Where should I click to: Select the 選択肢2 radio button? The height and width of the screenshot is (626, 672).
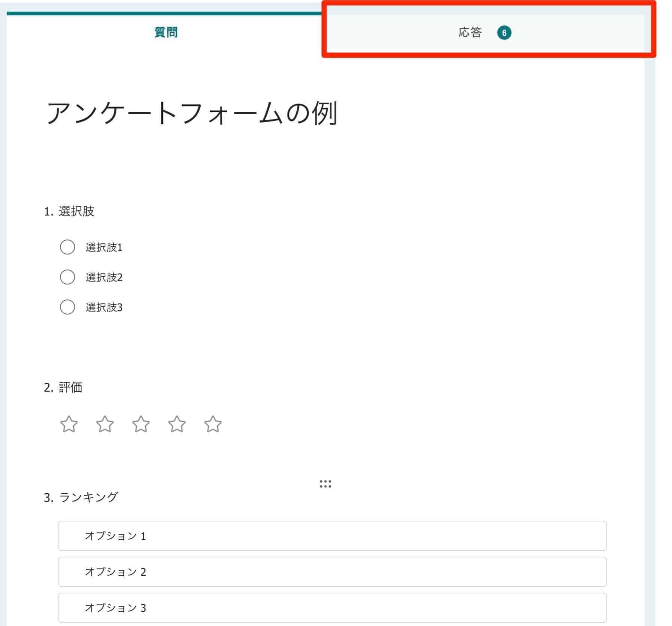67,277
